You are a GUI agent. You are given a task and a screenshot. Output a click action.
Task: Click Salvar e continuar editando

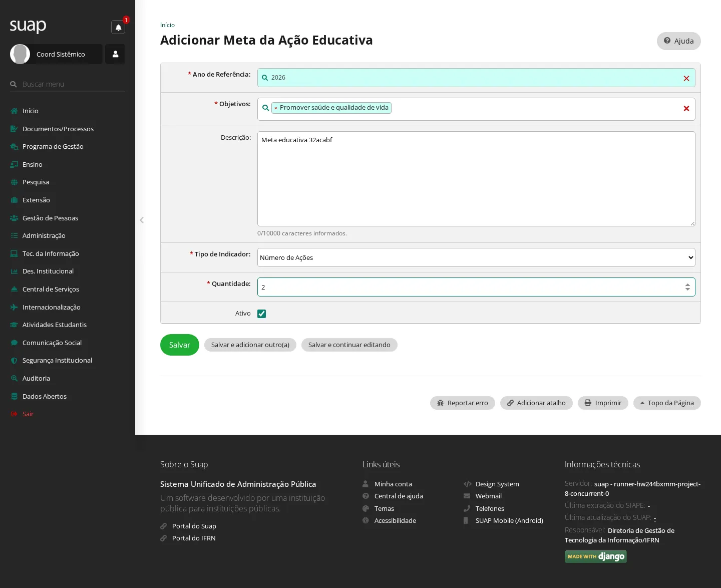pyautogui.click(x=349, y=345)
